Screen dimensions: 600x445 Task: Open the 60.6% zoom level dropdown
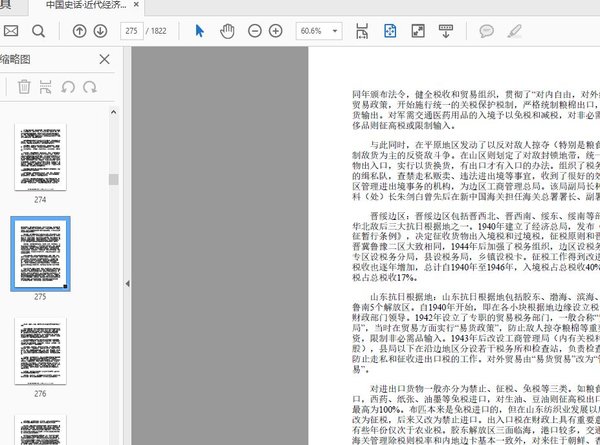pyautogui.click(x=317, y=31)
